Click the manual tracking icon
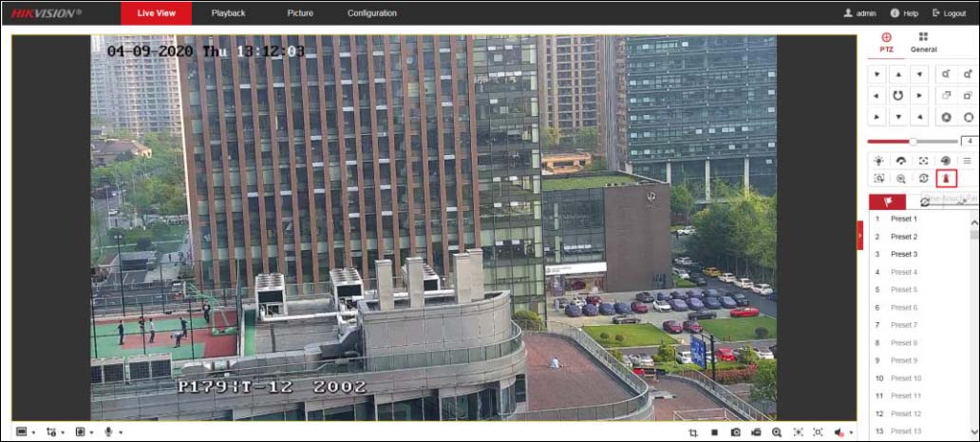This screenshot has width=980, height=442. (878, 178)
